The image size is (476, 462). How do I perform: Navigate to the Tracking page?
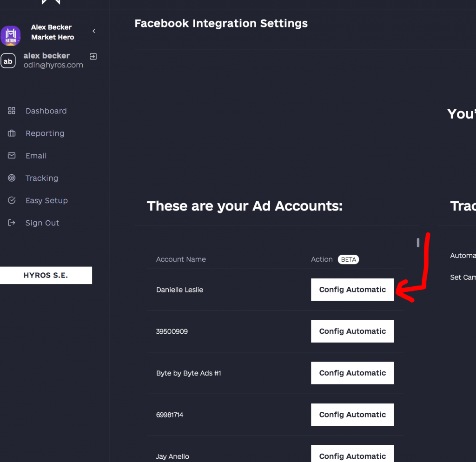(x=42, y=178)
